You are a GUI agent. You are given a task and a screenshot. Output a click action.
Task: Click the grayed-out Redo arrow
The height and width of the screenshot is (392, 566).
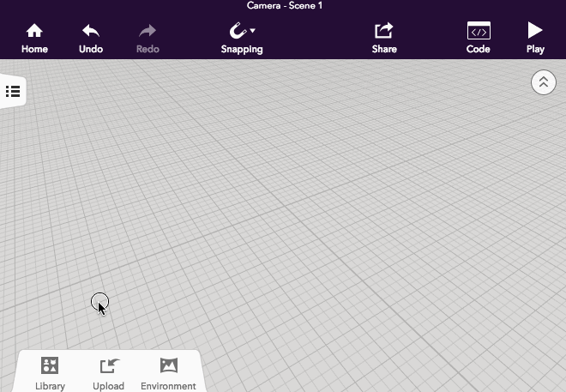148,31
